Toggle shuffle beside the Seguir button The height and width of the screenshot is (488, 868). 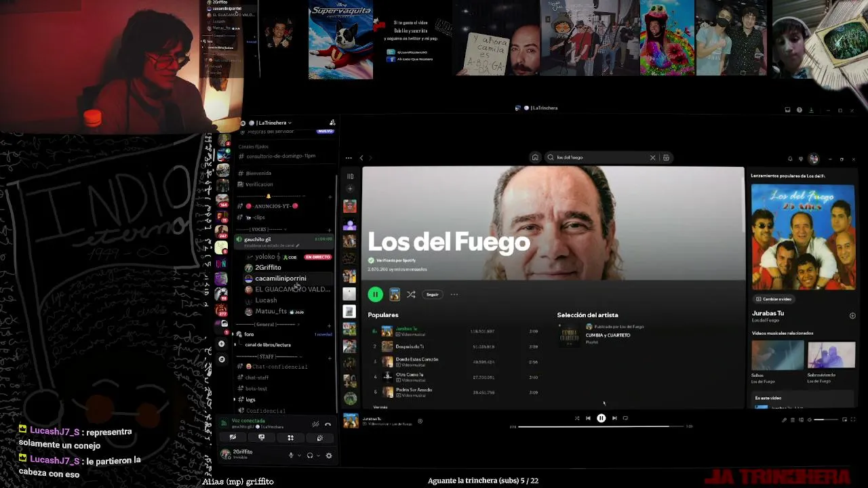tap(411, 294)
